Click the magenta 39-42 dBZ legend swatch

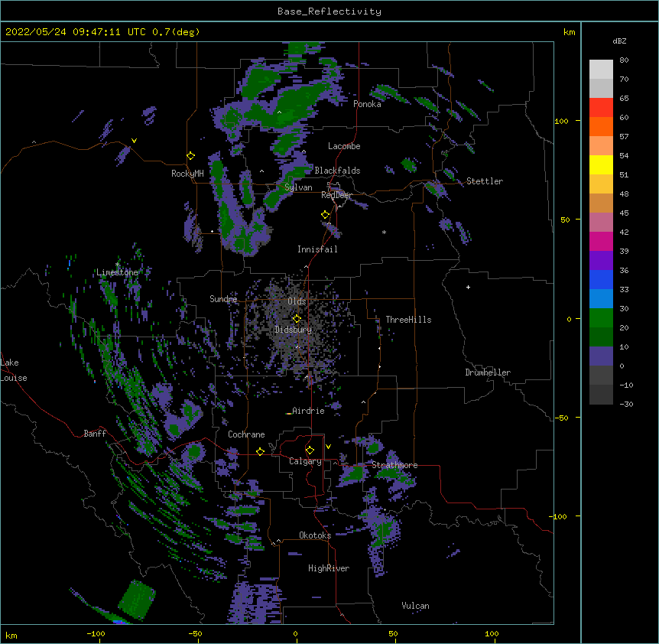click(601, 241)
